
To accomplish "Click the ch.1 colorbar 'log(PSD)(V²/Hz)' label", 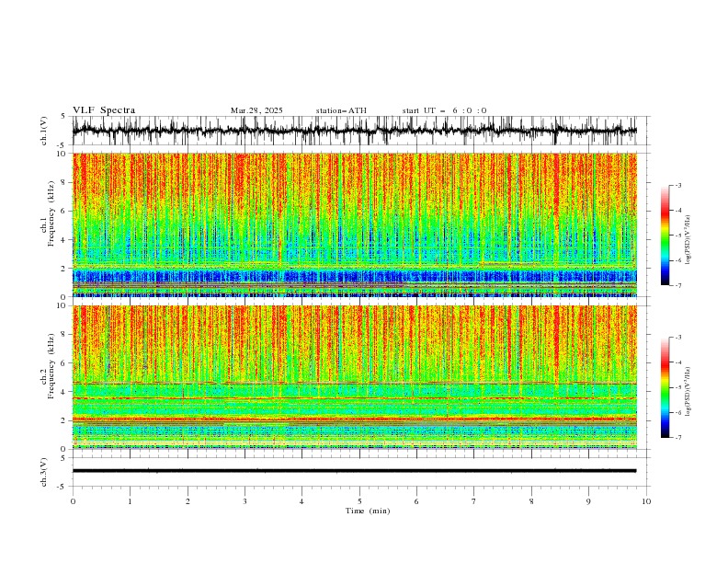I will click(688, 240).
